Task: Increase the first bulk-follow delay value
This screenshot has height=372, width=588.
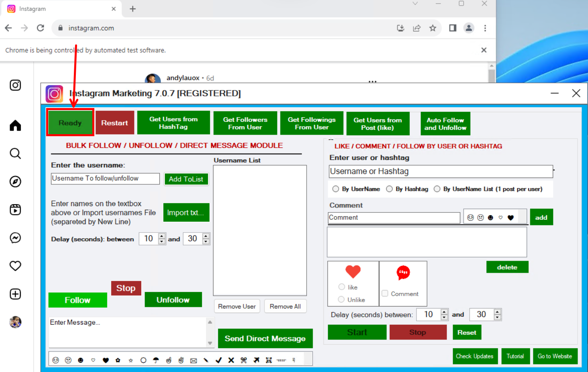Action: coord(162,236)
